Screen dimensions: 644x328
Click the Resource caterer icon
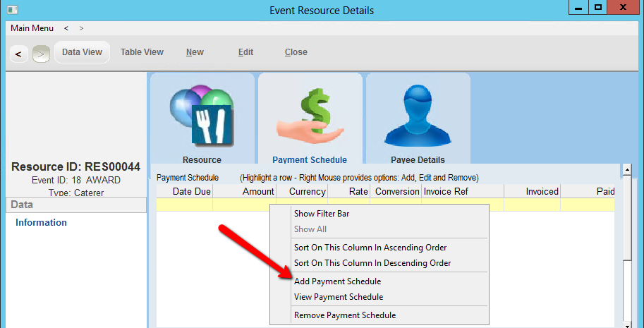202,114
